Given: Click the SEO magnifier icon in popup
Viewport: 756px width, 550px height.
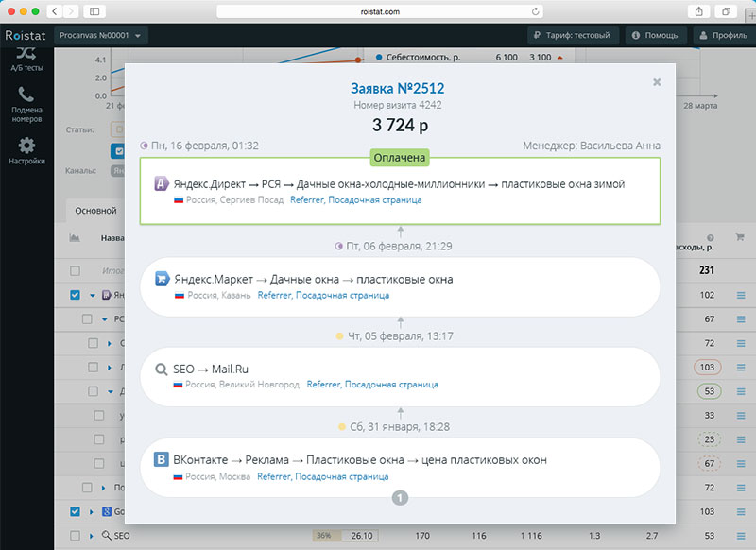Looking at the screenshot, I should point(162,370).
